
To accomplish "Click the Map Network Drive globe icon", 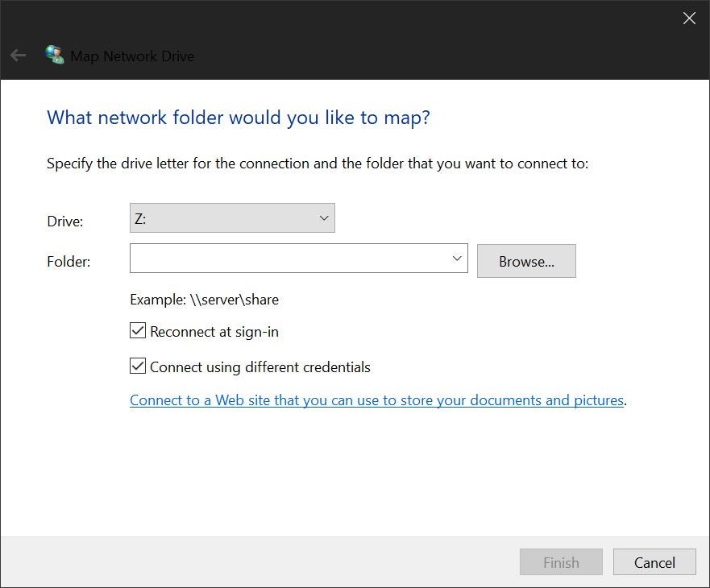I will pyautogui.click(x=55, y=55).
